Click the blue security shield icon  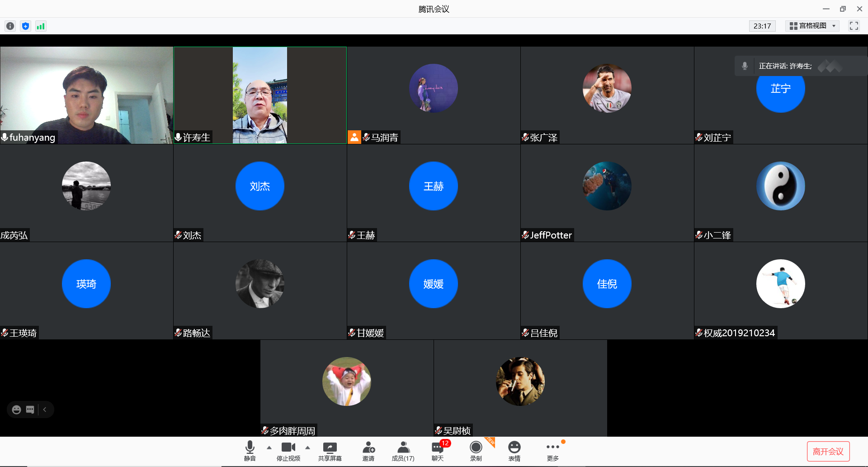(26, 26)
